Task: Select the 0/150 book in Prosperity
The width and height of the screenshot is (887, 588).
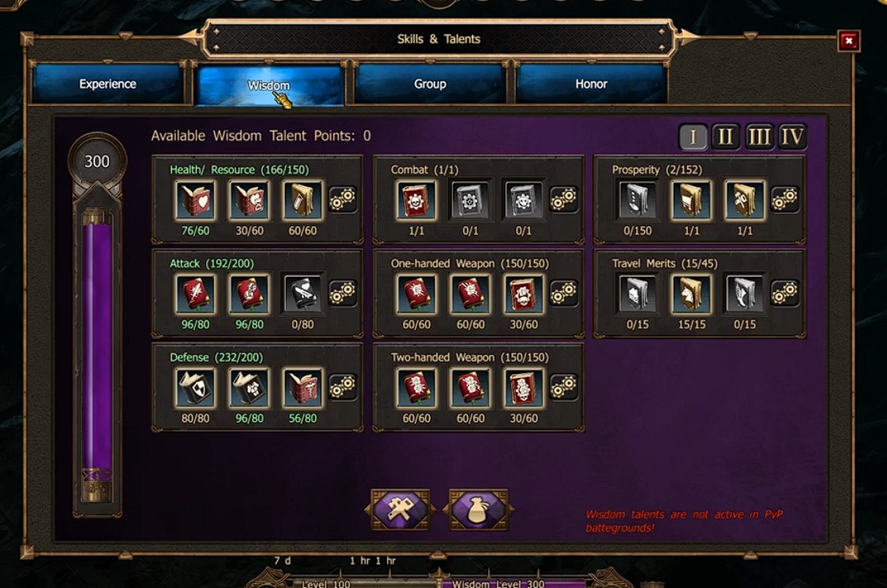Action: coord(638,201)
